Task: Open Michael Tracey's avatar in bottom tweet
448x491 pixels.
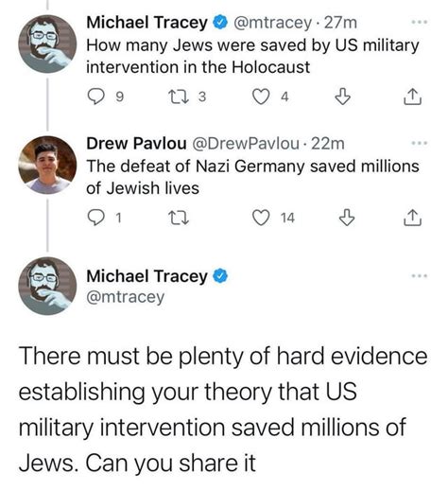Action: (47, 286)
